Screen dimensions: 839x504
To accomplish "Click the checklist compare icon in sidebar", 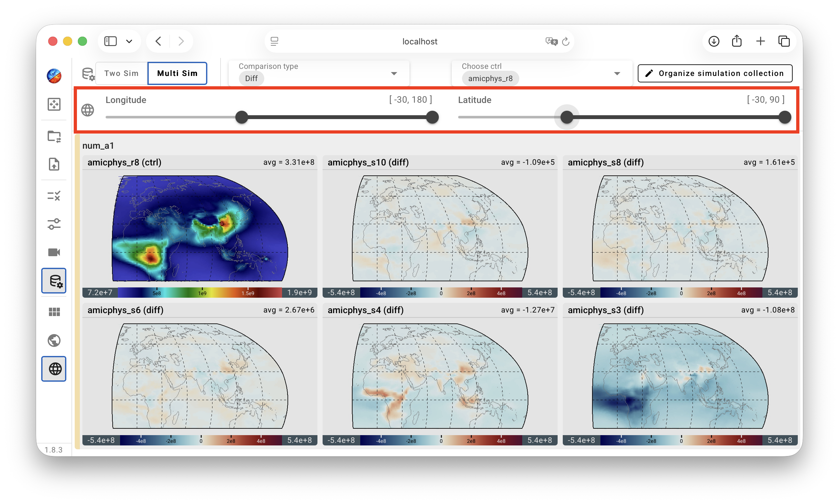I will [54, 196].
